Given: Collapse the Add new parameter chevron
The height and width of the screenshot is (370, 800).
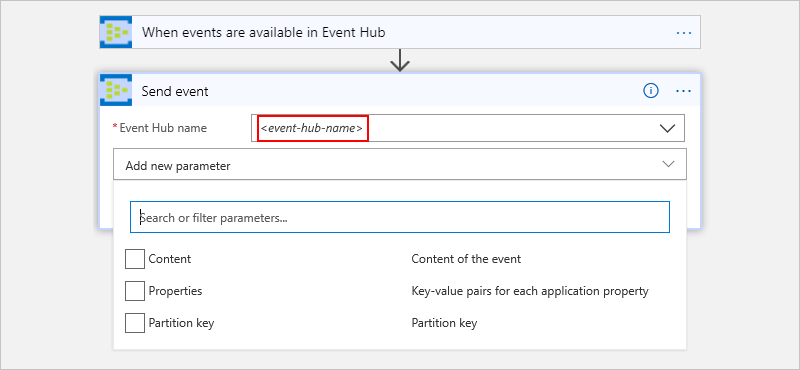Looking at the screenshot, I should pos(668,164).
